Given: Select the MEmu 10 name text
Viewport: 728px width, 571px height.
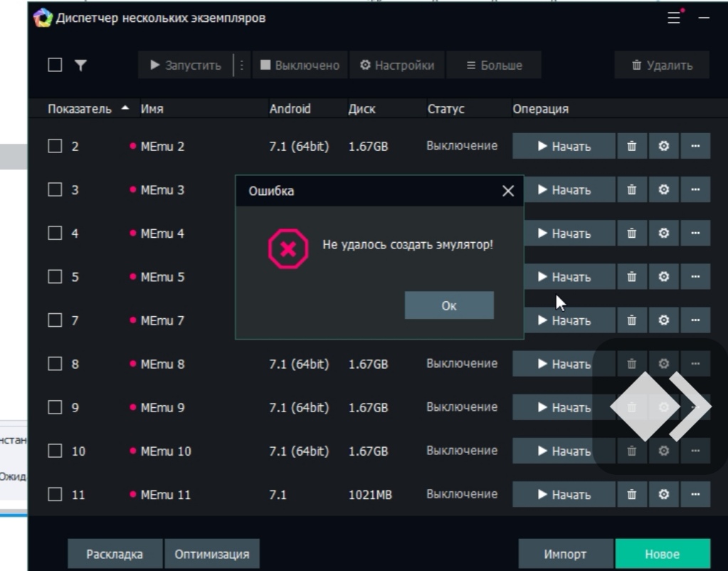Looking at the screenshot, I should pyautogui.click(x=166, y=451).
